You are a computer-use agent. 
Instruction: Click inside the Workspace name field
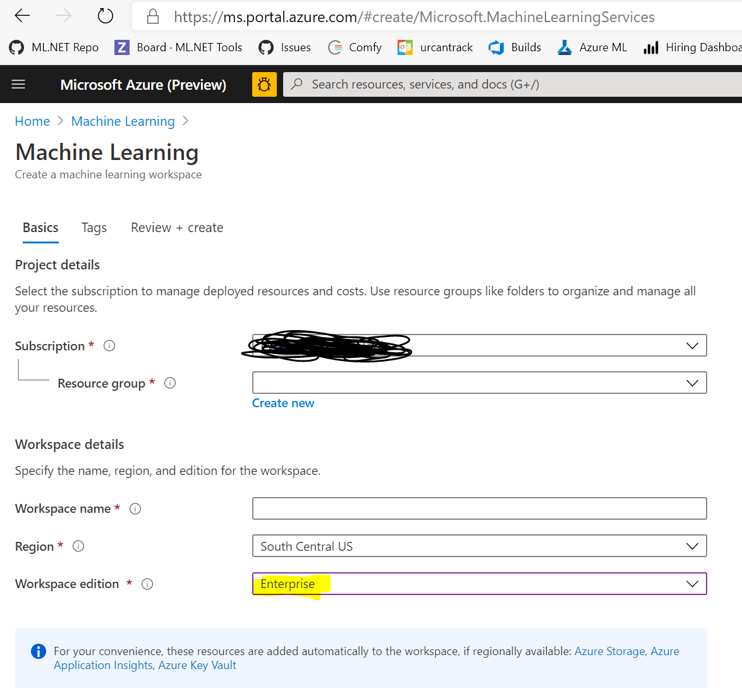479,508
